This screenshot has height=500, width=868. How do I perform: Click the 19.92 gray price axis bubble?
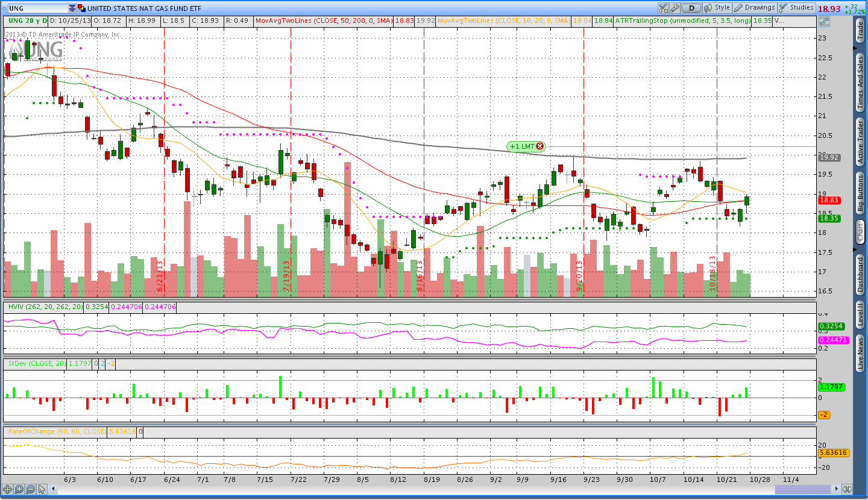(x=829, y=157)
